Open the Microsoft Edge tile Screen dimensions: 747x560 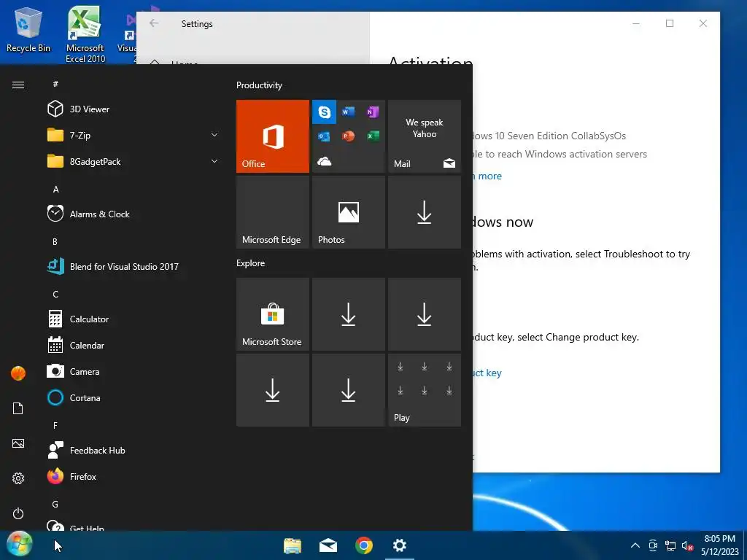pos(273,212)
